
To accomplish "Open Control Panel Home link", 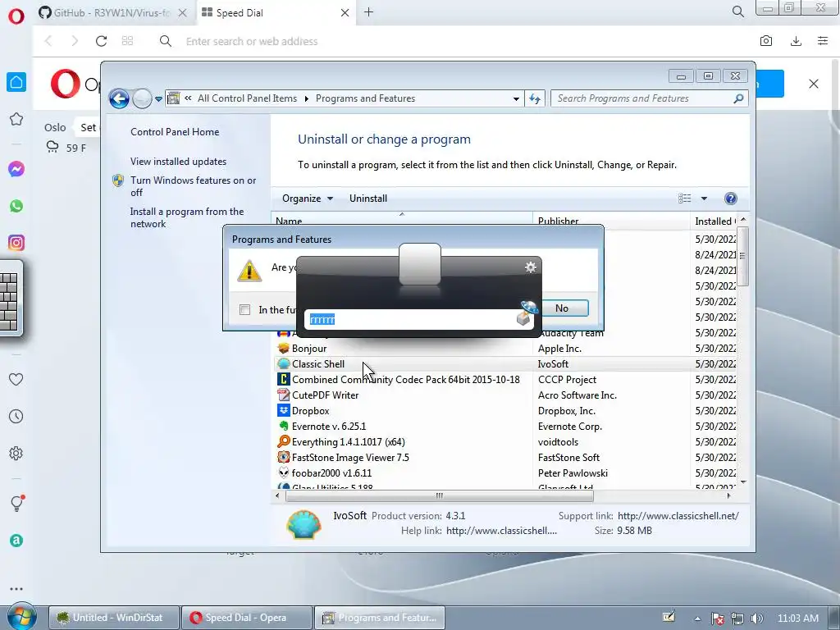I will pyautogui.click(x=175, y=132).
